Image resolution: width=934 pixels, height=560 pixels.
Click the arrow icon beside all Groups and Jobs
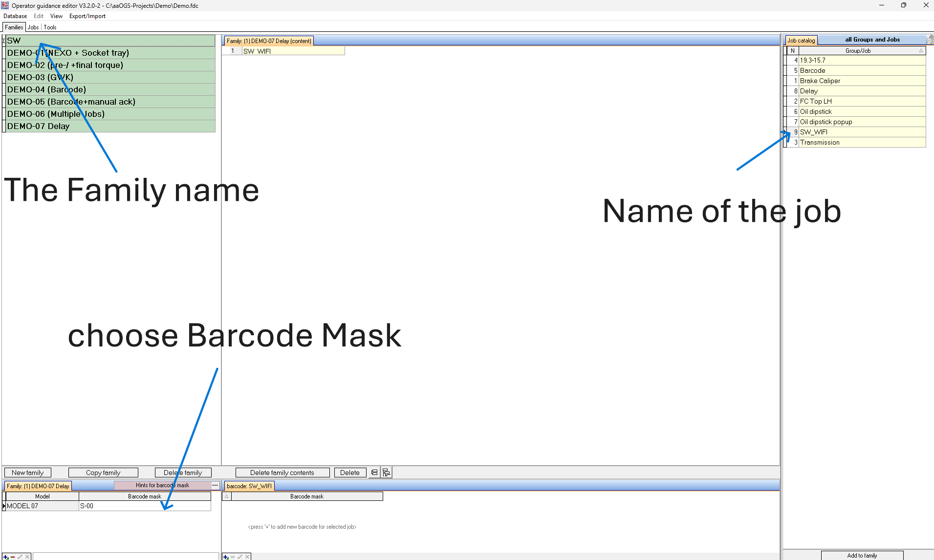coord(930,40)
